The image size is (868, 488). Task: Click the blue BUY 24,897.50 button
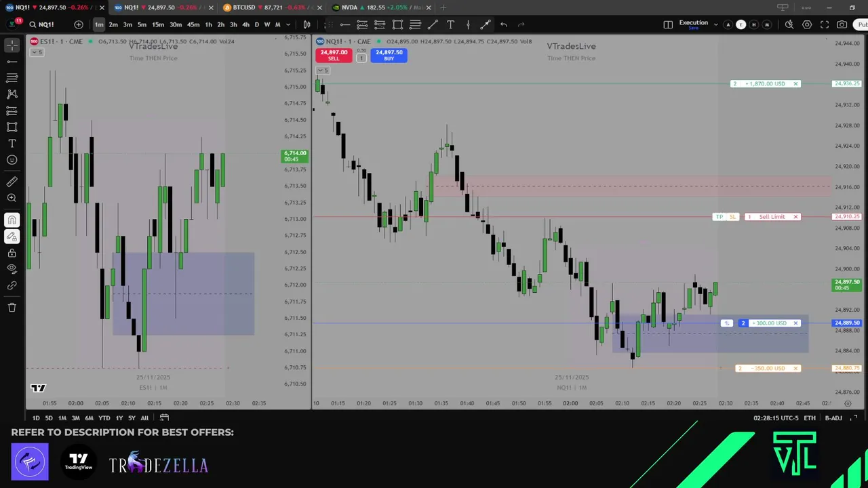point(389,55)
